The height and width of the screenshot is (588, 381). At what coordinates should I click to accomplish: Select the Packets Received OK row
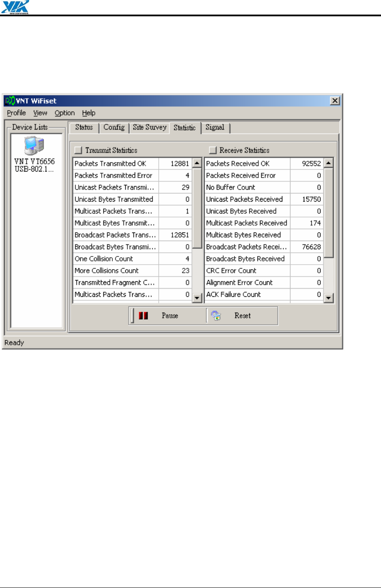coord(264,163)
